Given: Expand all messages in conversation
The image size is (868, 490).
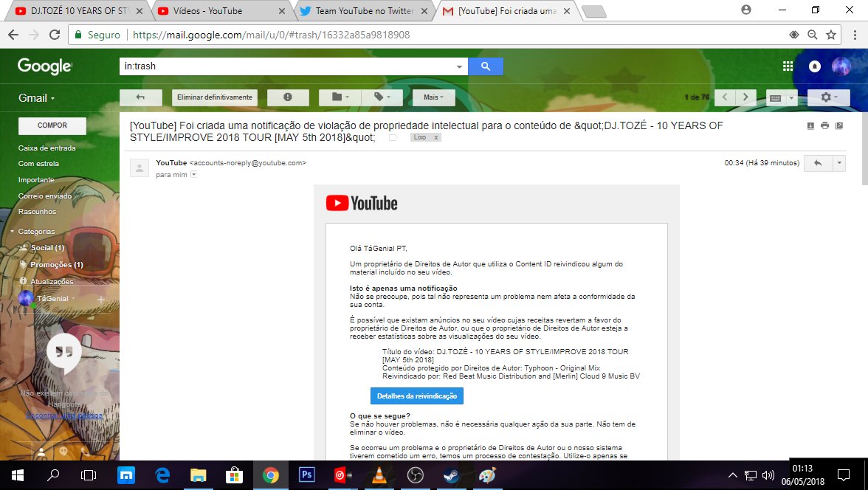Looking at the screenshot, I should point(810,125).
